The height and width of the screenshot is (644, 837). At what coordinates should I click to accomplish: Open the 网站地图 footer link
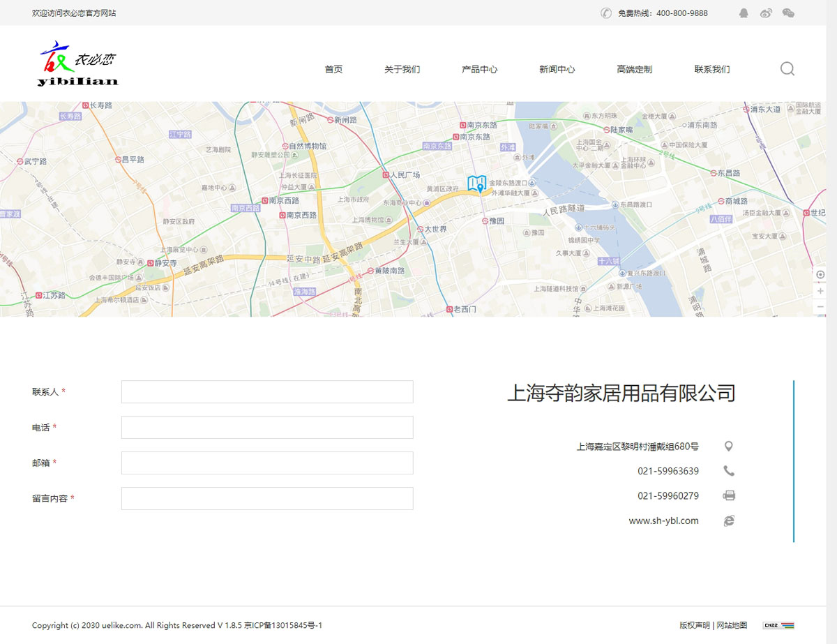732,625
